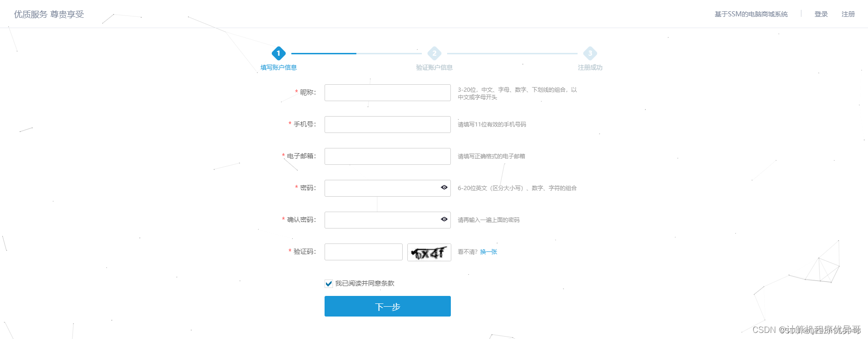Click step 3 diamond icon 注册成功
Screen dimensions: 868x339
[x=590, y=53]
